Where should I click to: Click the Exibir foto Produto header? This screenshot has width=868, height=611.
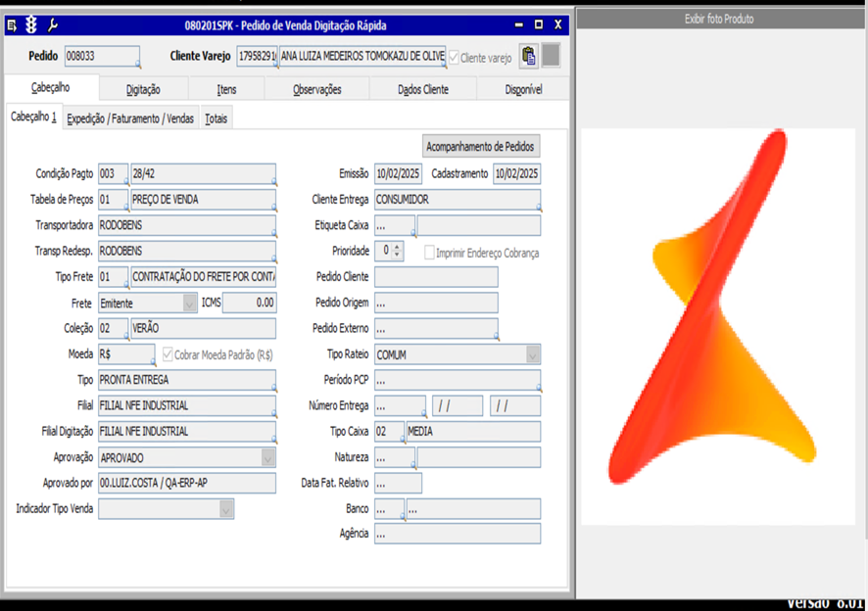coord(719,19)
